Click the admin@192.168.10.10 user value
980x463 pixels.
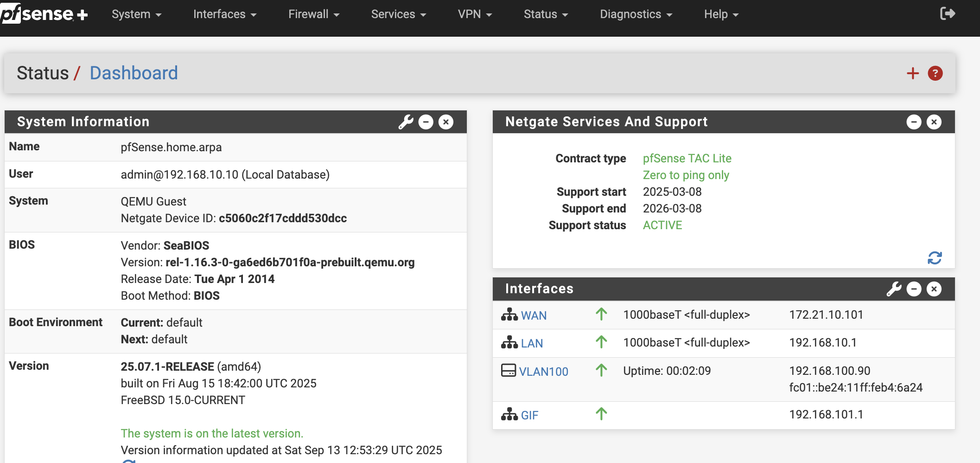click(x=225, y=175)
